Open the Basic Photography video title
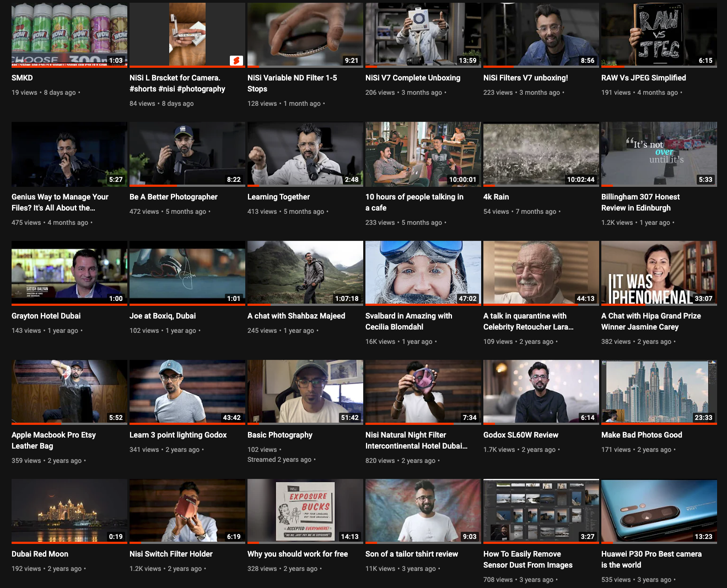This screenshot has height=588, width=727. pyautogui.click(x=280, y=435)
